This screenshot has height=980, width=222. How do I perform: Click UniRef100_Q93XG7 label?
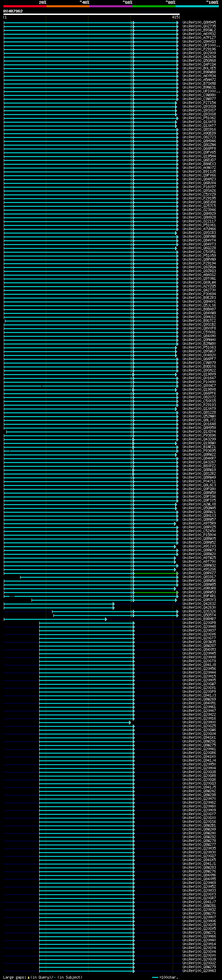[199, 110]
